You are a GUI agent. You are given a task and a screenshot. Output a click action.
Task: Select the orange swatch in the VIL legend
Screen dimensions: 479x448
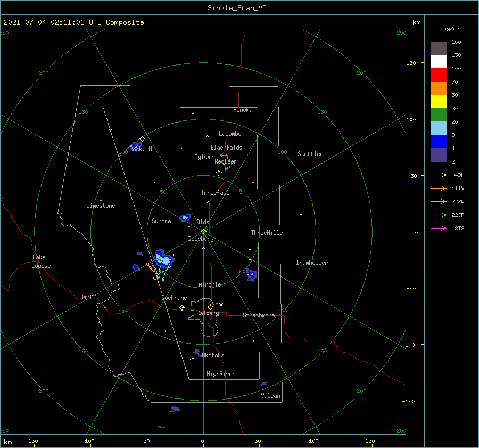click(x=439, y=88)
